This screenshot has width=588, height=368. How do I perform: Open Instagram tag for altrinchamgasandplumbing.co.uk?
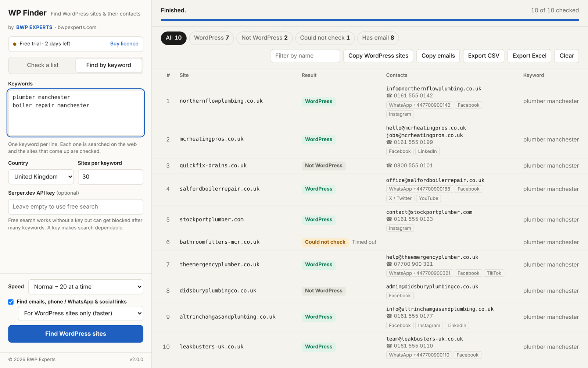point(429,326)
